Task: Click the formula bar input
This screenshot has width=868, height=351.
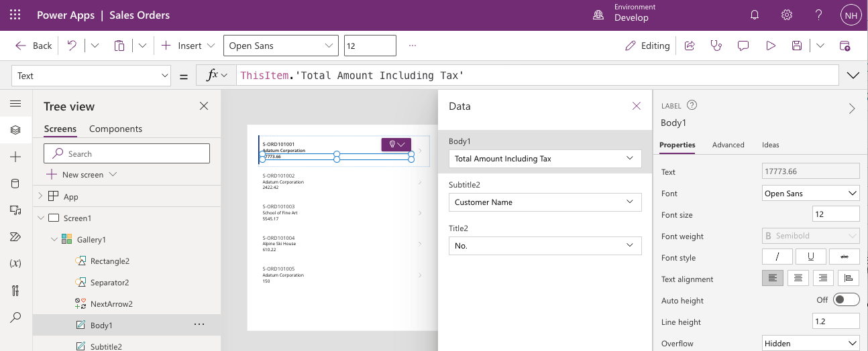Action: [537, 75]
